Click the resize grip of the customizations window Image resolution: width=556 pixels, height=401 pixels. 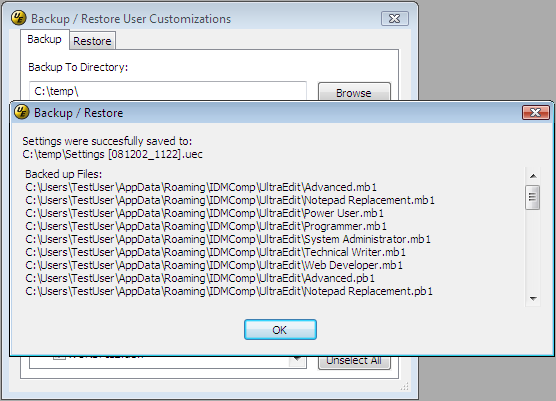(x=404, y=386)
